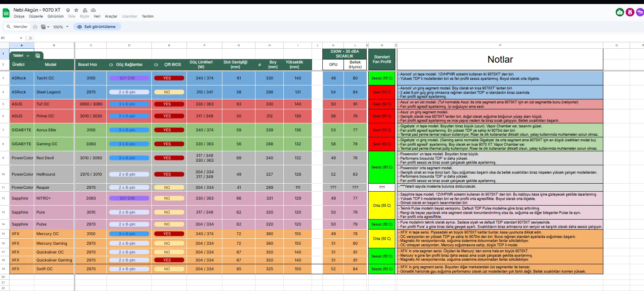Select the Reaper model cell
The width and height of the screenshot is (644, 291).
tap(54, 188)
